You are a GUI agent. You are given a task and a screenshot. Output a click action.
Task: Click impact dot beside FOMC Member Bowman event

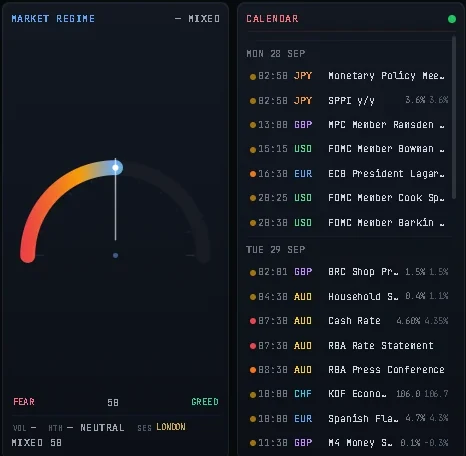(x=253, y=150)
